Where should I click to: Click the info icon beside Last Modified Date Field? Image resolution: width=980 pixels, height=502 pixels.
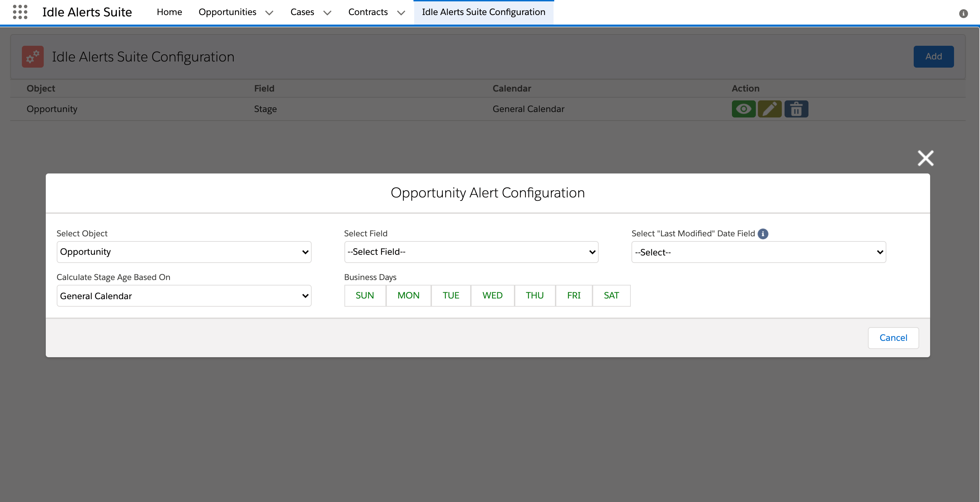(763, 234)
